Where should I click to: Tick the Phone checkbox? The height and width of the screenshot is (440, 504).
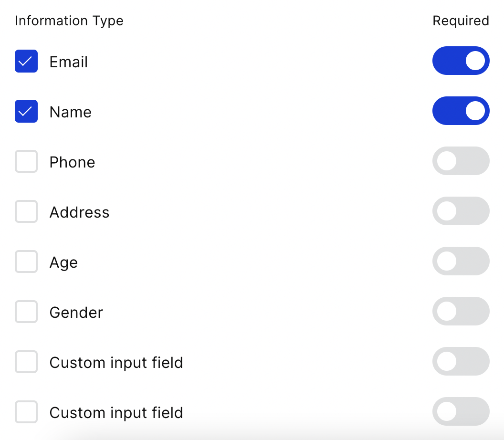coord(26,161)
